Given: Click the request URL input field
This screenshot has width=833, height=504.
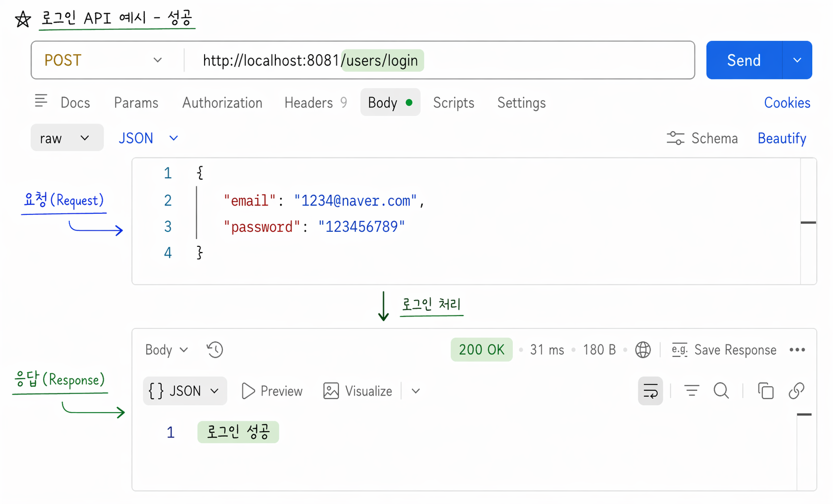Looking at the screenshot, I should [x=439, y=60].
